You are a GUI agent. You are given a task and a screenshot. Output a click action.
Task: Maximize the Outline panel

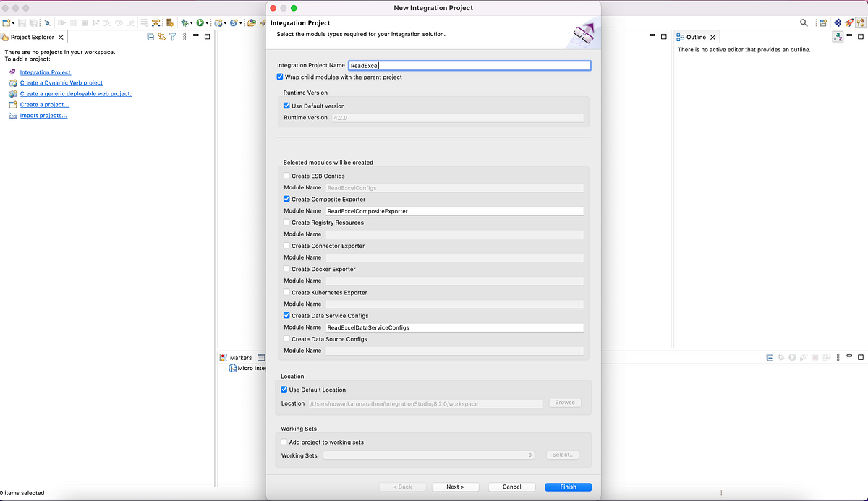860,36
